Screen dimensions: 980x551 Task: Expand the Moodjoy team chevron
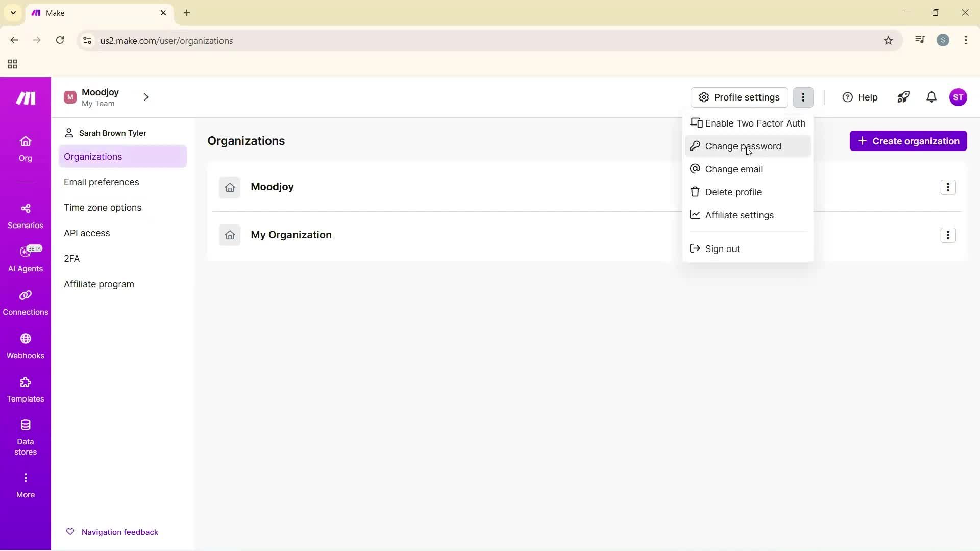pyautogui.click(x=146, y=97)
